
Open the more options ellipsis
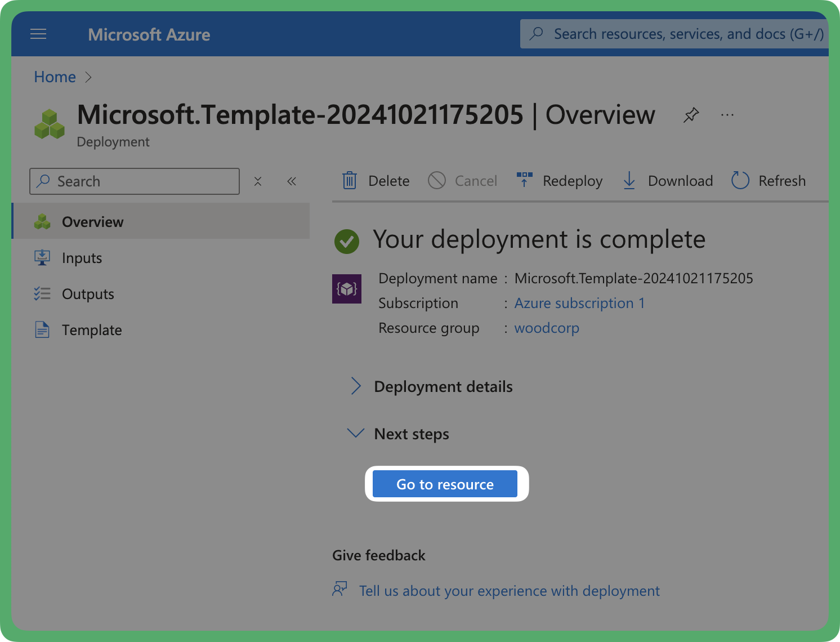[x=727, y=115]
